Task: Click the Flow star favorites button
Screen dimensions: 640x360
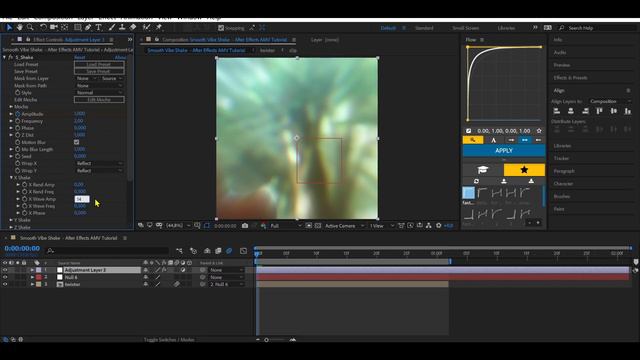Action: pos(524,170)
